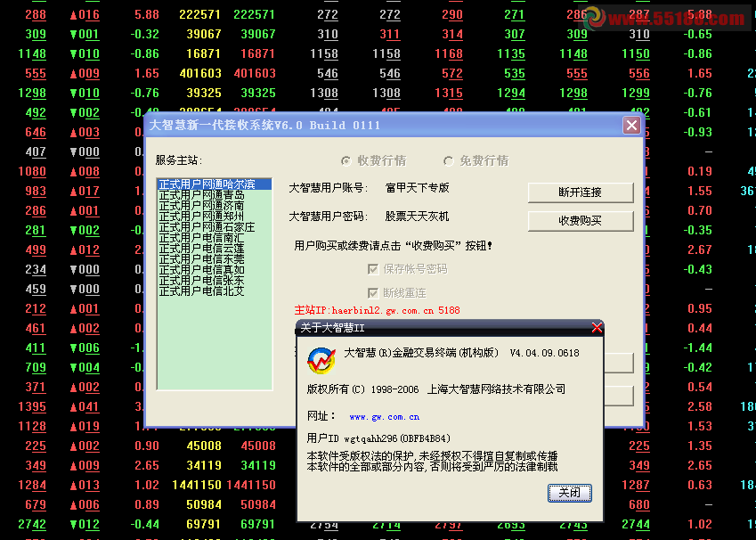Select server 正式用户电信南汇
The image size is (756, 540).
215,237
